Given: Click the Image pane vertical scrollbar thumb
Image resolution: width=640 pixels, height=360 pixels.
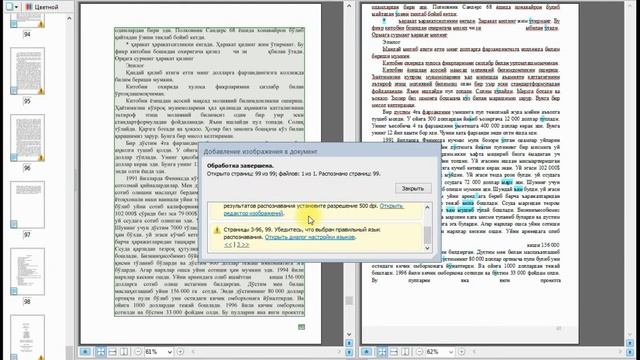Looking at the screenshot, I should pyautogui.click(x=349, y=300).
